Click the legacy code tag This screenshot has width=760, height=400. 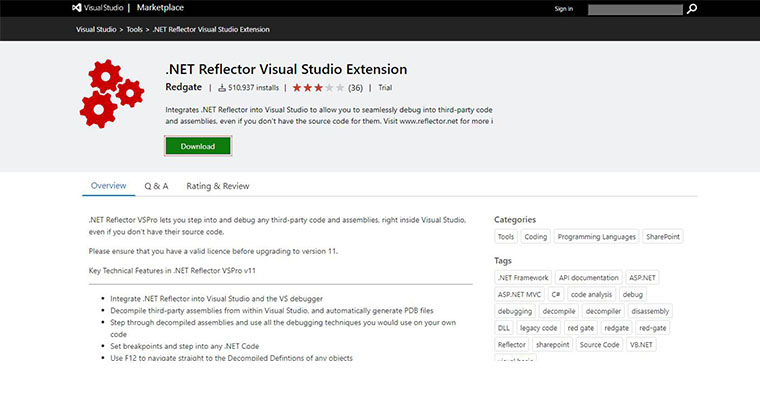coord(538,328)
